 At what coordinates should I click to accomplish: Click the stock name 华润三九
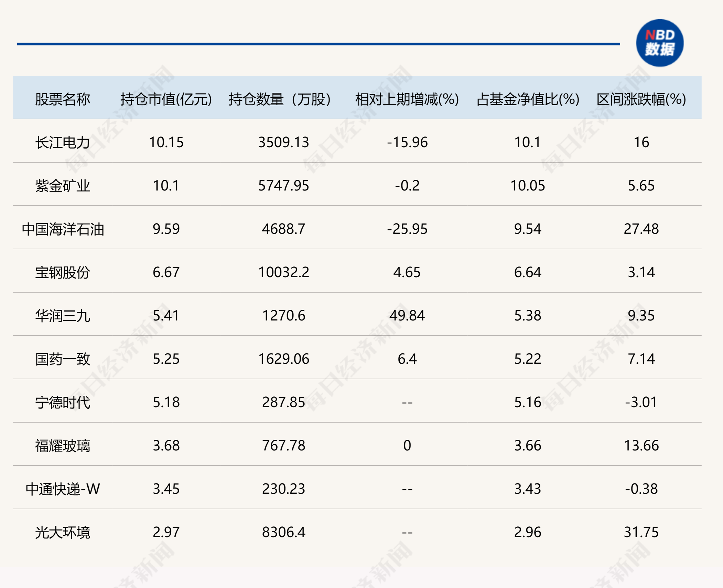[63, 316]
